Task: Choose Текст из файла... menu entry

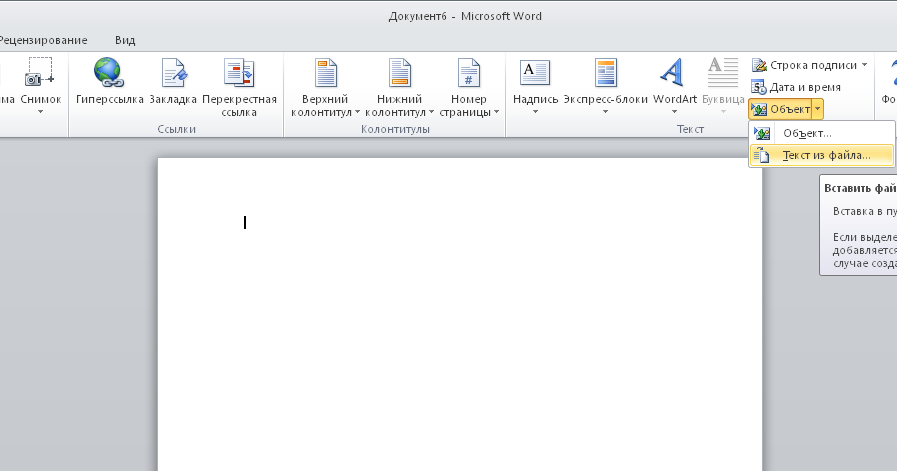Action: (821, 155)
